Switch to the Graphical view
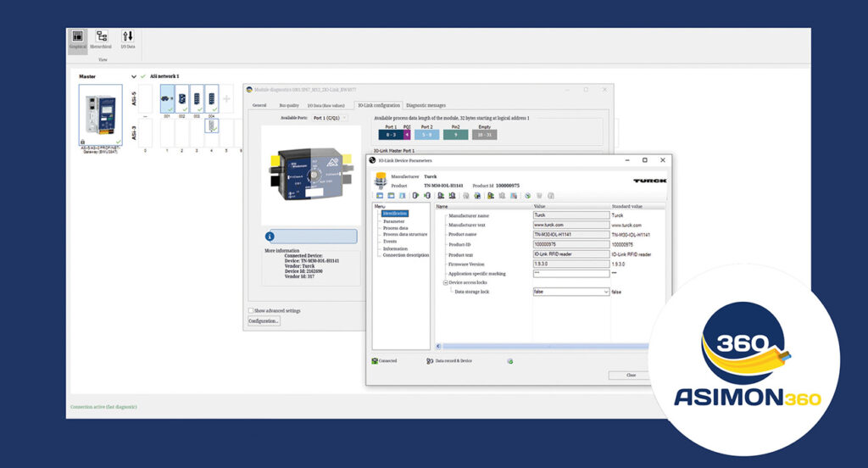 (x=77, y=40)
